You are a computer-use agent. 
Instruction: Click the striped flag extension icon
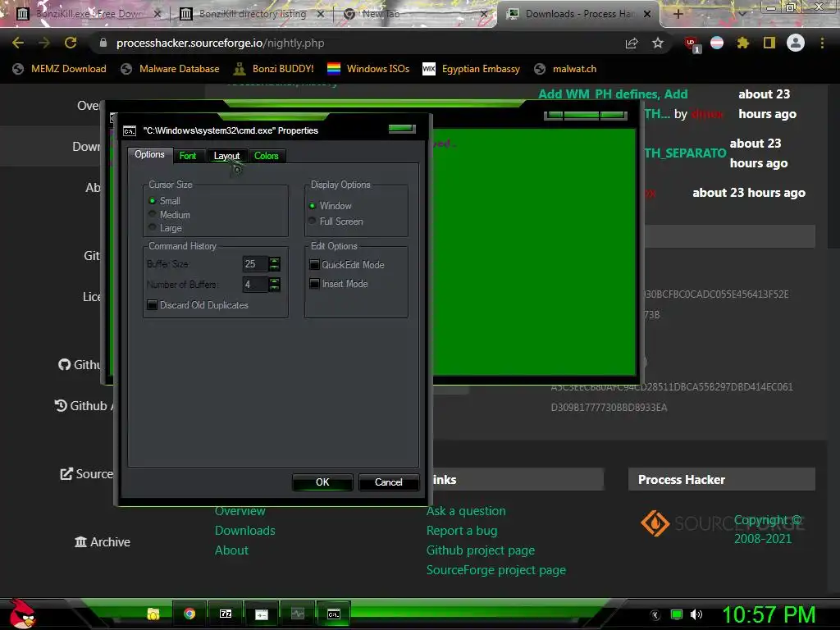click(x=717, y=43)
